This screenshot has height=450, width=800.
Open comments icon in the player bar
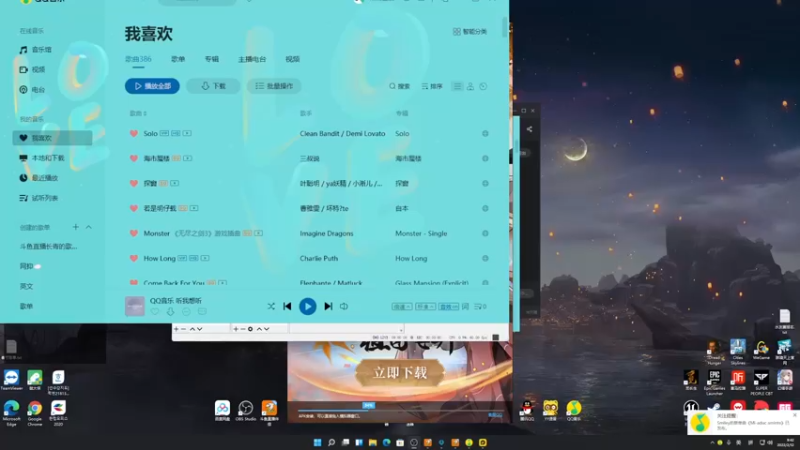pyautogui.click(x=202, y=312)
